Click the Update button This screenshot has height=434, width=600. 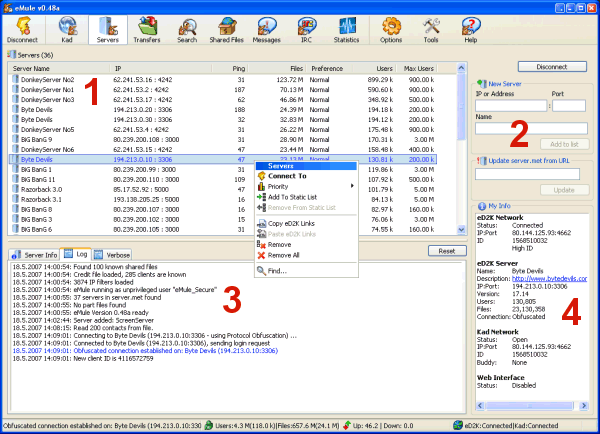(564, 190)
